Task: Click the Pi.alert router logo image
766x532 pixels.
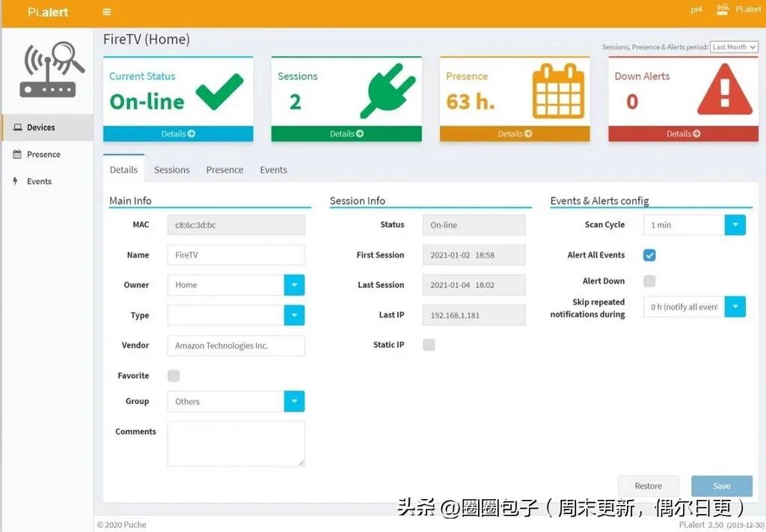Action: (52, 70)
